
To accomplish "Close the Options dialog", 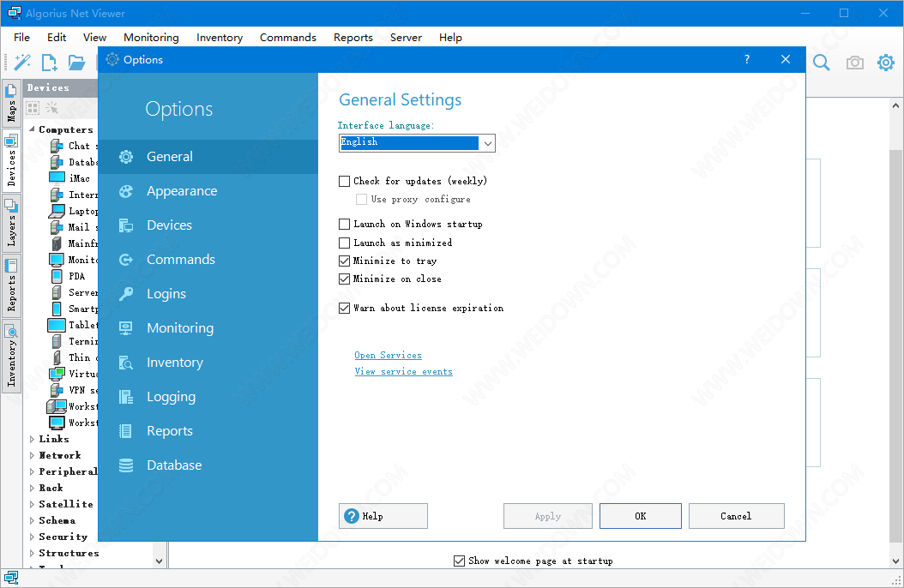I will tap(786, 59).
